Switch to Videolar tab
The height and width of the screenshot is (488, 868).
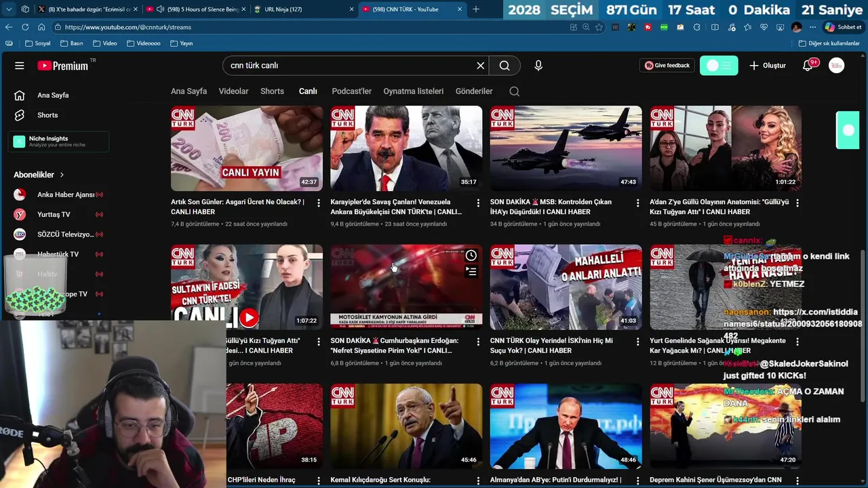[x=233, y=91]
